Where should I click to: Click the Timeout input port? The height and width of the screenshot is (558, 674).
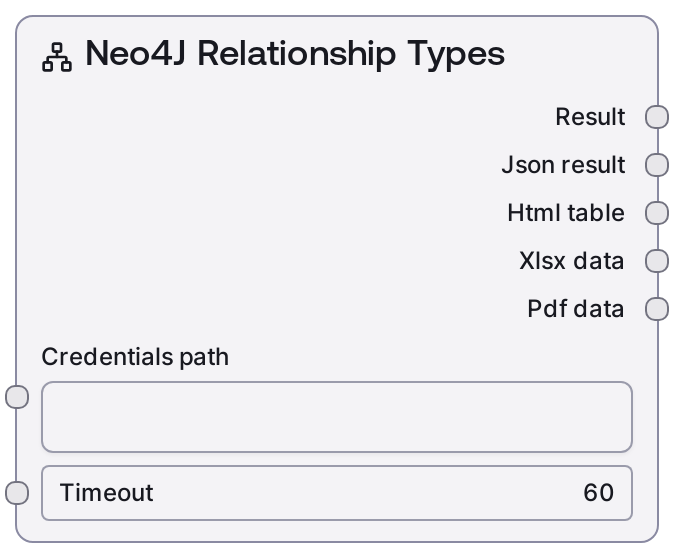[17, 493]
